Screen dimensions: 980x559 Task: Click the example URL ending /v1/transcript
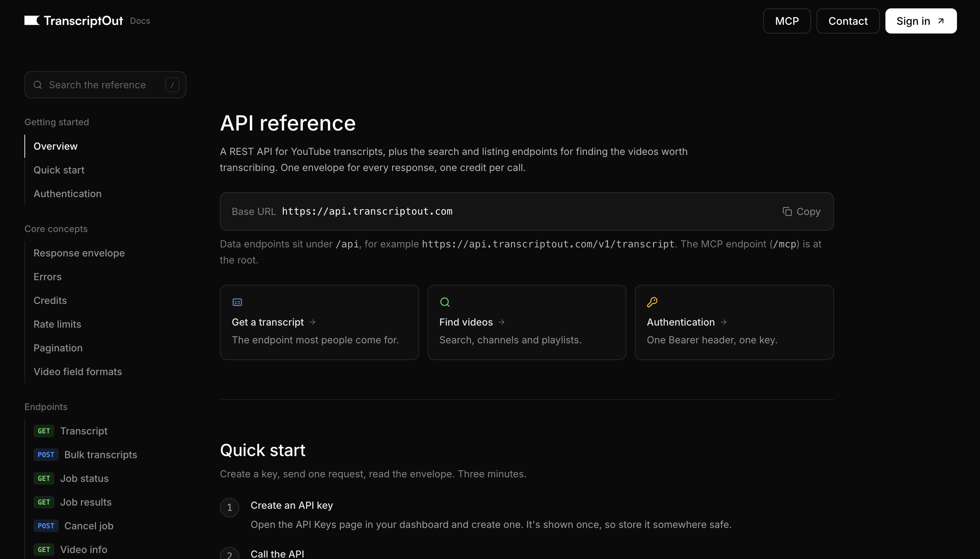pos(548,244)
